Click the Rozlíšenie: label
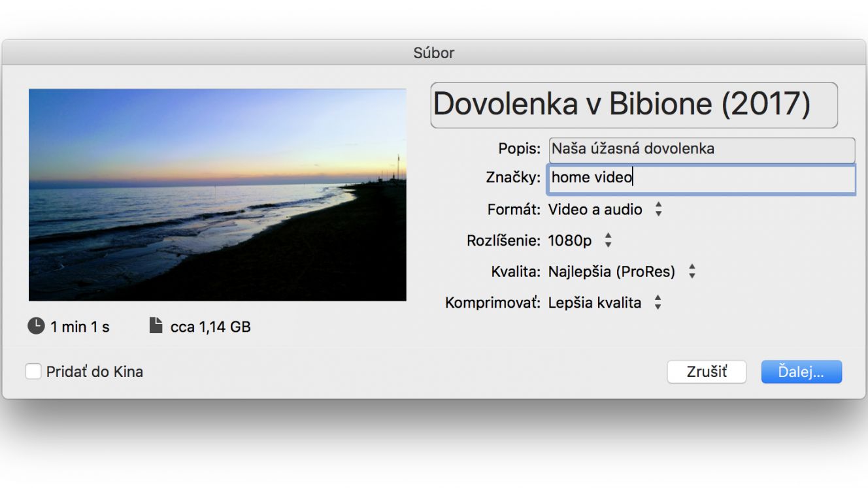 pyautogui.click(x=503, y=240)
